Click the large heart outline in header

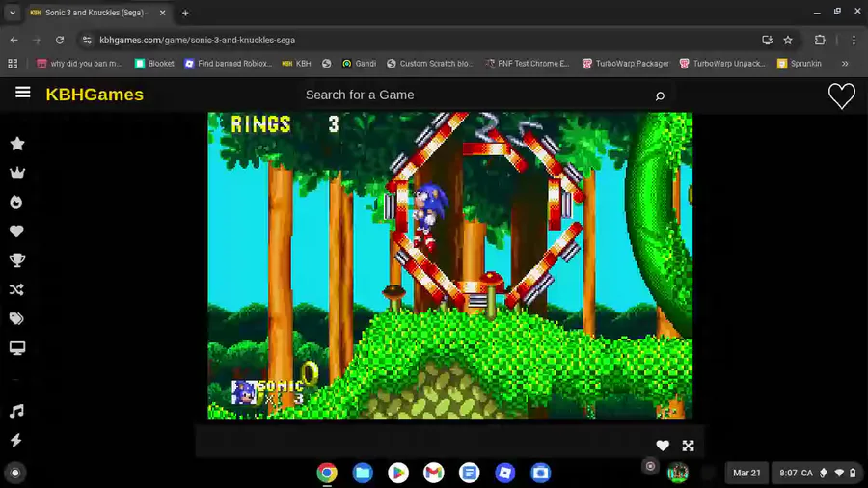(x=841, y=95)
